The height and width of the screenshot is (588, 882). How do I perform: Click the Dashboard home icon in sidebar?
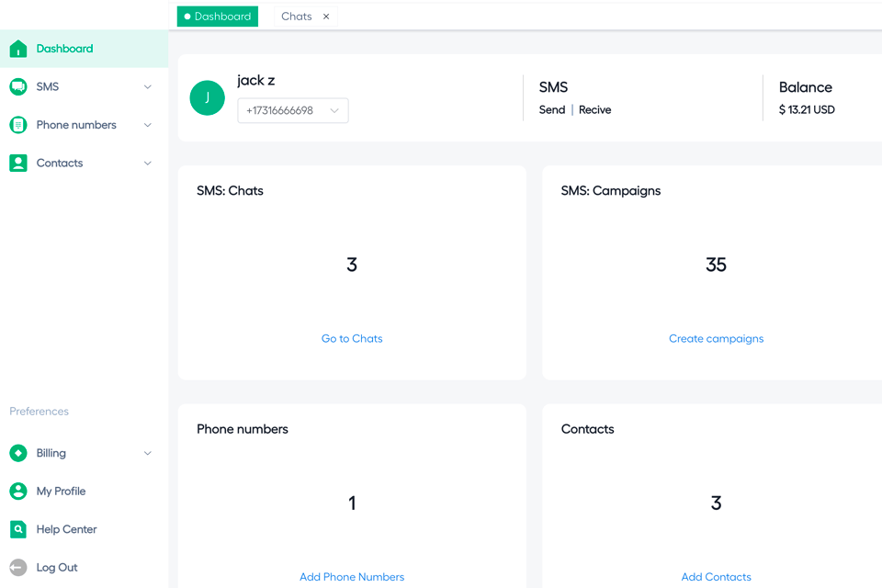click(x=18, y=49)
